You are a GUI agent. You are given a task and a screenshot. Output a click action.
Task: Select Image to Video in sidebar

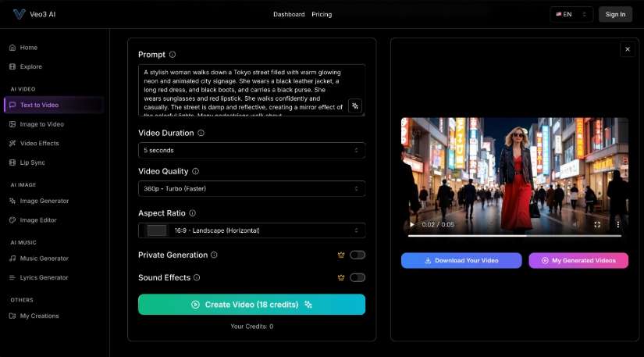point(42,124)
